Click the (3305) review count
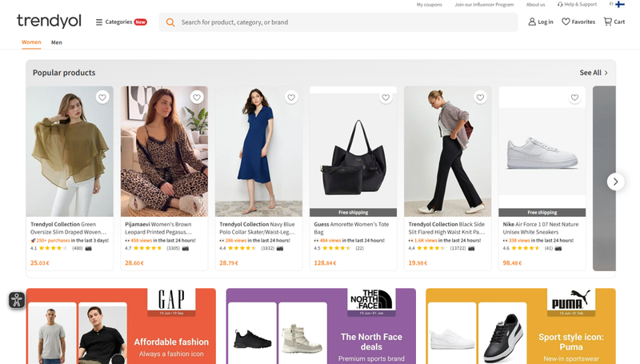The image size is (640, 364). pos(173,248)
